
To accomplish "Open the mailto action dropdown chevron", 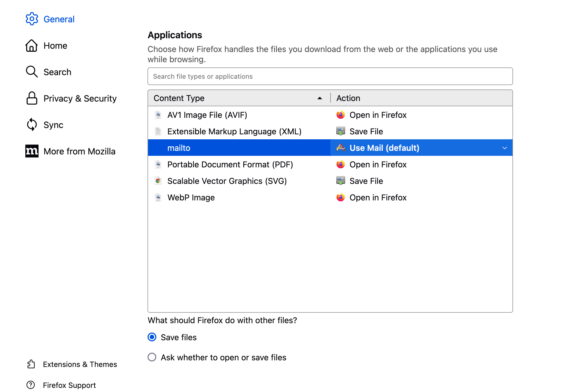I will [x=505, y=148].
